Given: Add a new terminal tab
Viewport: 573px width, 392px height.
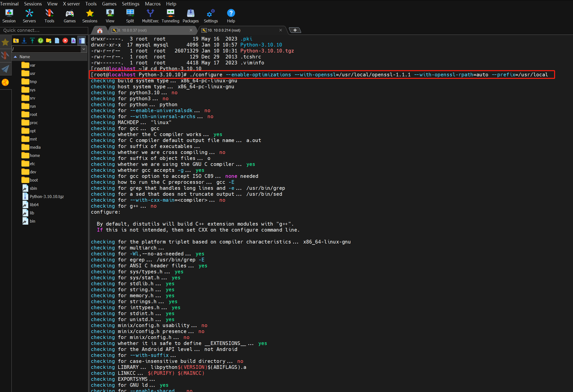Looking at the screenshot, I should pyautogui.click(x=295, y=30).
